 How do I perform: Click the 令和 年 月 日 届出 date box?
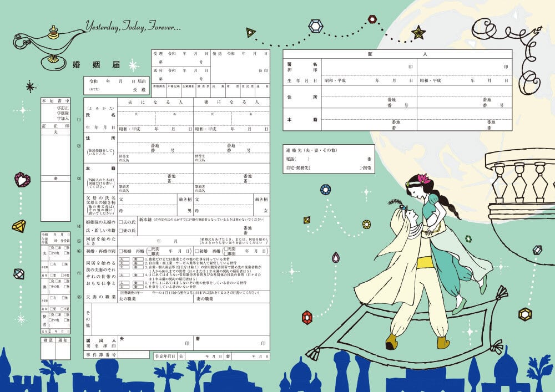[117, 85]
